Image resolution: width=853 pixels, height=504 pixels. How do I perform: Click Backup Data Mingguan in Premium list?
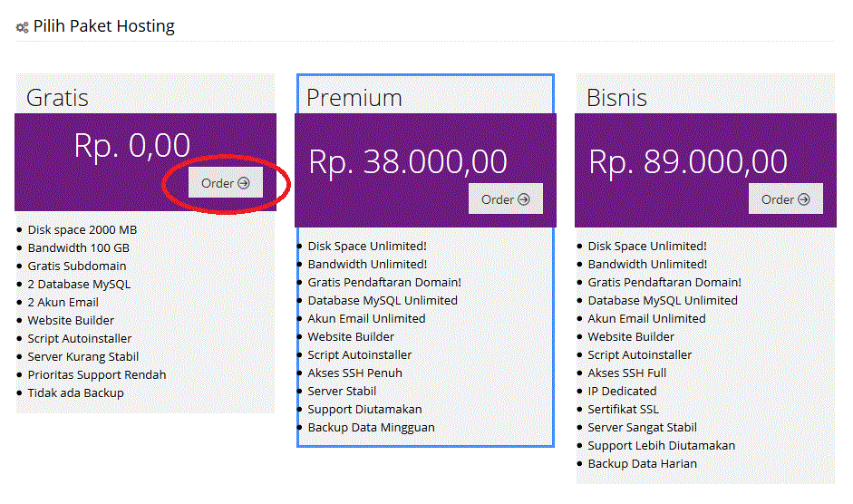click(371, 427)
